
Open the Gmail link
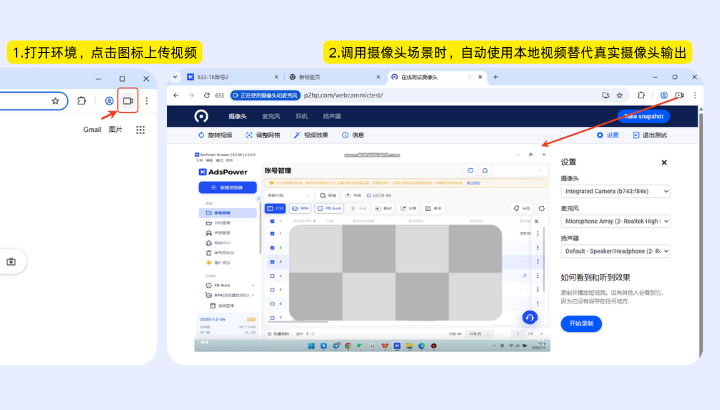[92, 130]
